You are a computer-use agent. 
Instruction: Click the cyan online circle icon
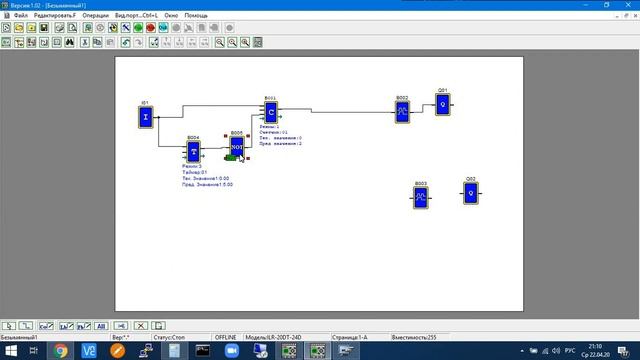coord(163,28)
